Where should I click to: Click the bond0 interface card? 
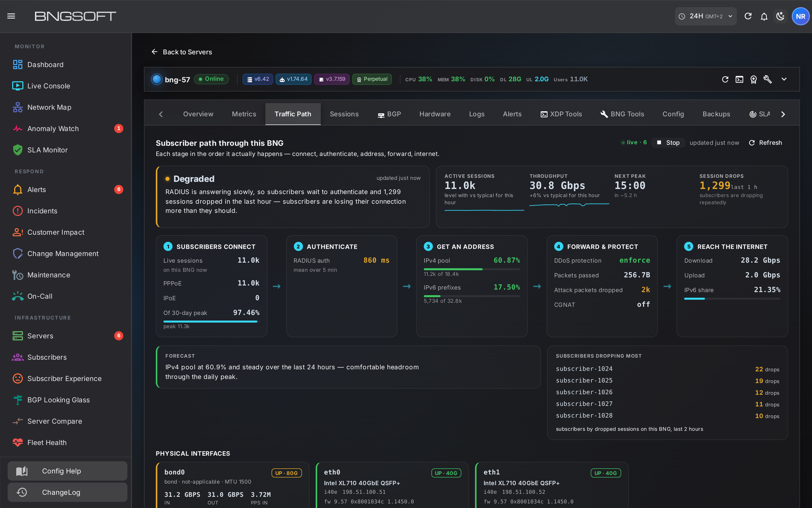232,485
